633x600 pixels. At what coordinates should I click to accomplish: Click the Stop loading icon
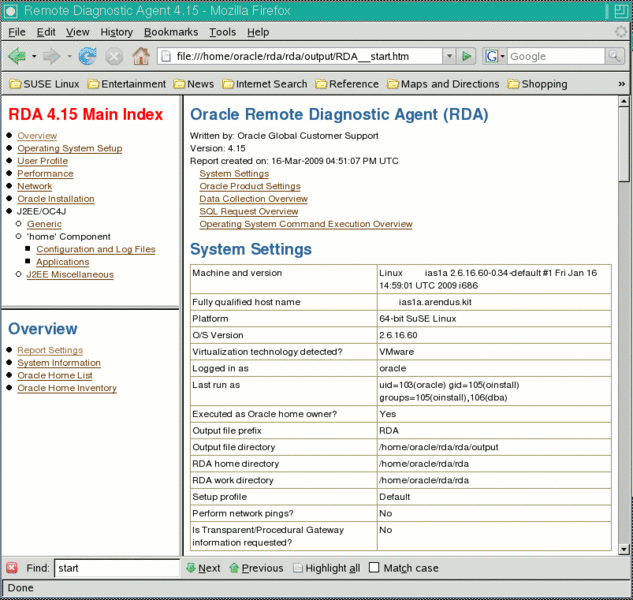[114, 56]
